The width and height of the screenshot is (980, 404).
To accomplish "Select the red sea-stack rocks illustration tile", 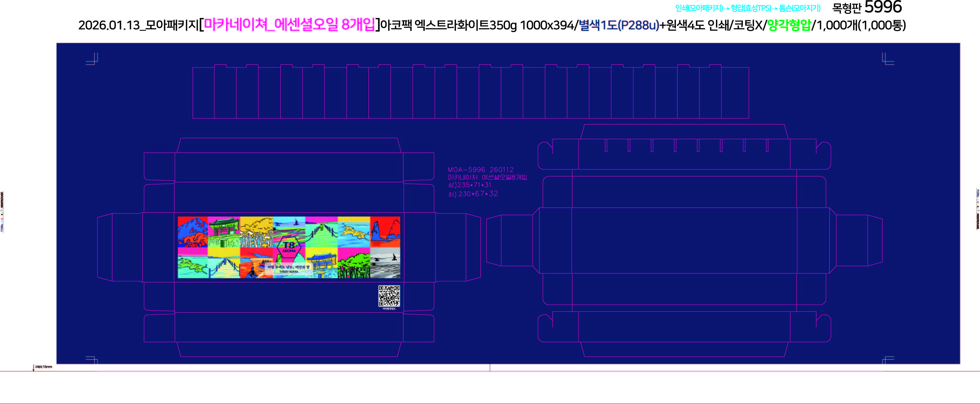I will pos(385,232).
